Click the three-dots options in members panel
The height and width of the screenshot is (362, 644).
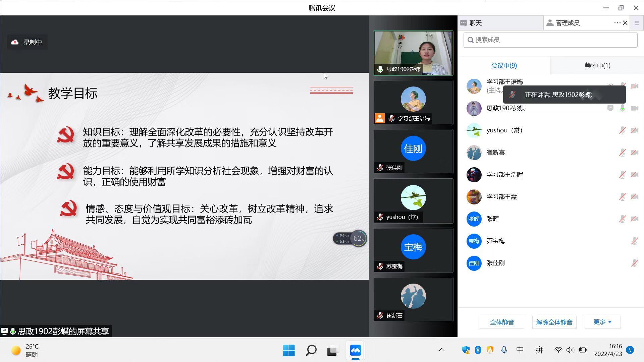pyautogui.click(x=617, y=23)
